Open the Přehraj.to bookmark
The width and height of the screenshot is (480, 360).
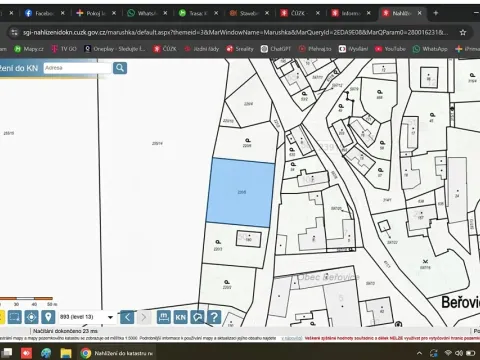[315, 49]
